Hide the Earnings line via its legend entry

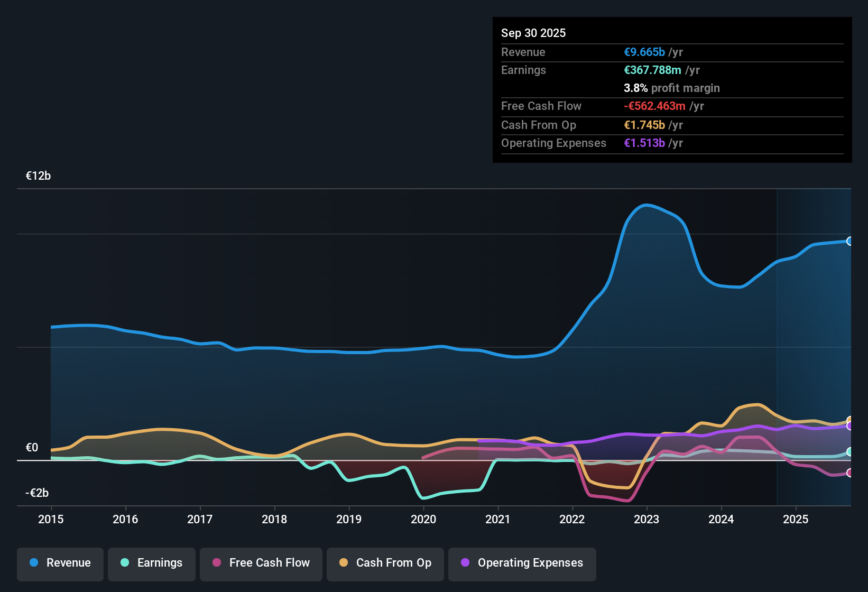[151, 563]
